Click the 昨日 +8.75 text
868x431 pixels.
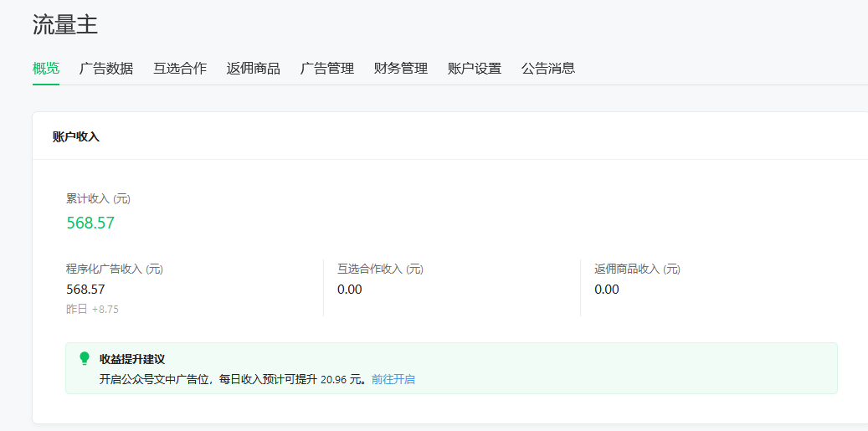pyautogui.click(x=92, y=310)
